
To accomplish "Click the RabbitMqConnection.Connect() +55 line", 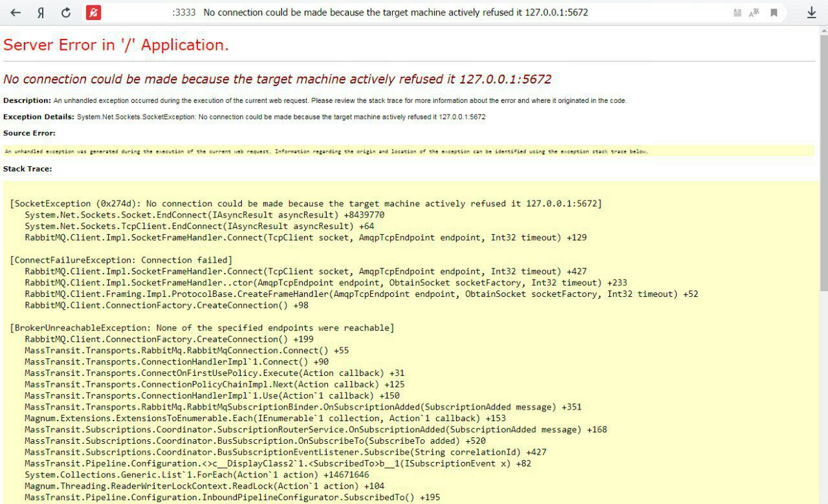I will coord(187,351).
